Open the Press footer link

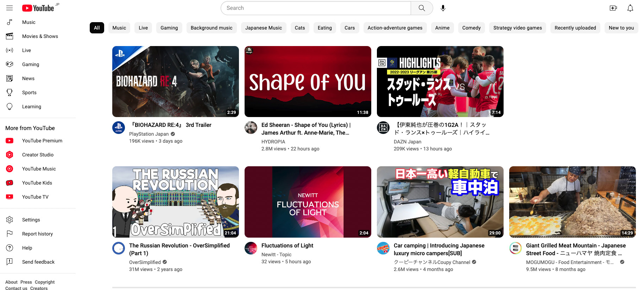tap(26, 282)
